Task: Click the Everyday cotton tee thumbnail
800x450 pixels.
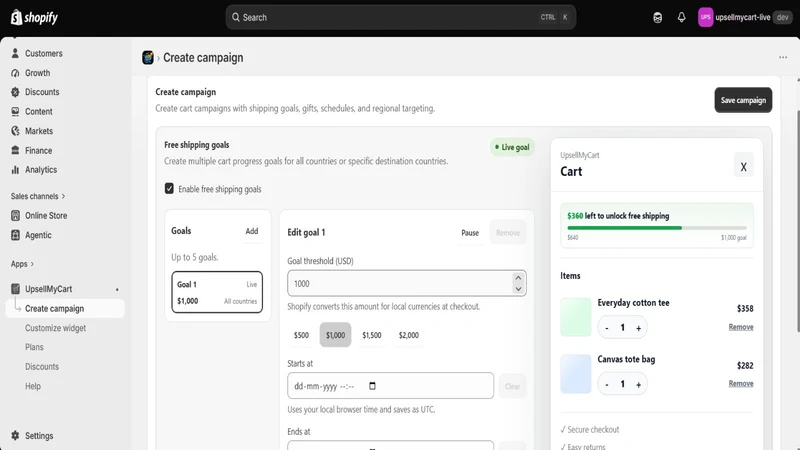Action: (x=576, y=317)
